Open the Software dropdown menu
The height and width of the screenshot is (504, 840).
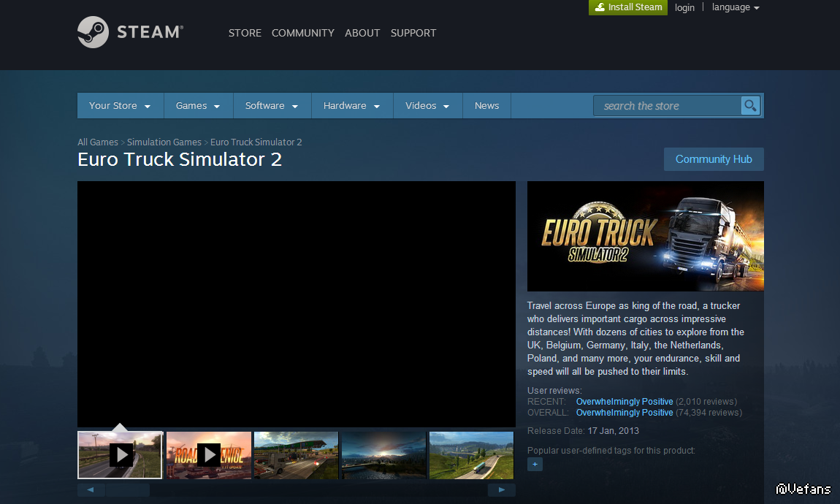pyautogui.click(x=272, y=105)
